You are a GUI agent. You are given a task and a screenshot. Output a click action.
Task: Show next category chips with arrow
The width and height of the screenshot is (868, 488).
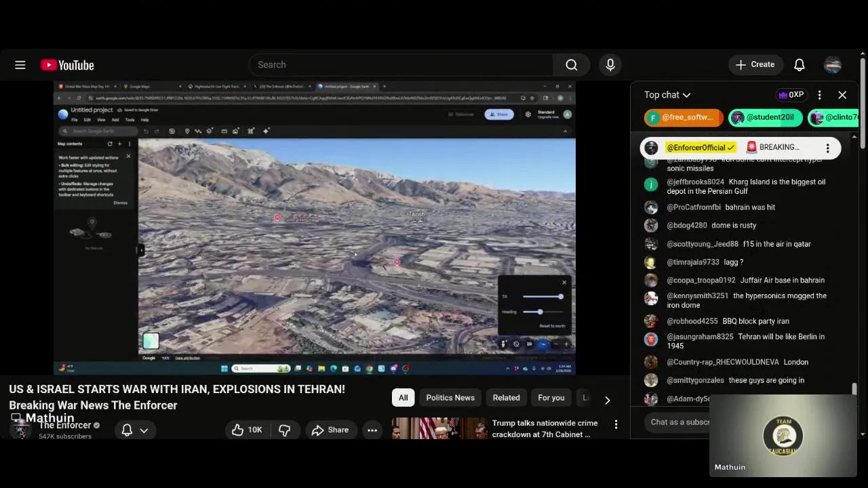coord(607,400)
